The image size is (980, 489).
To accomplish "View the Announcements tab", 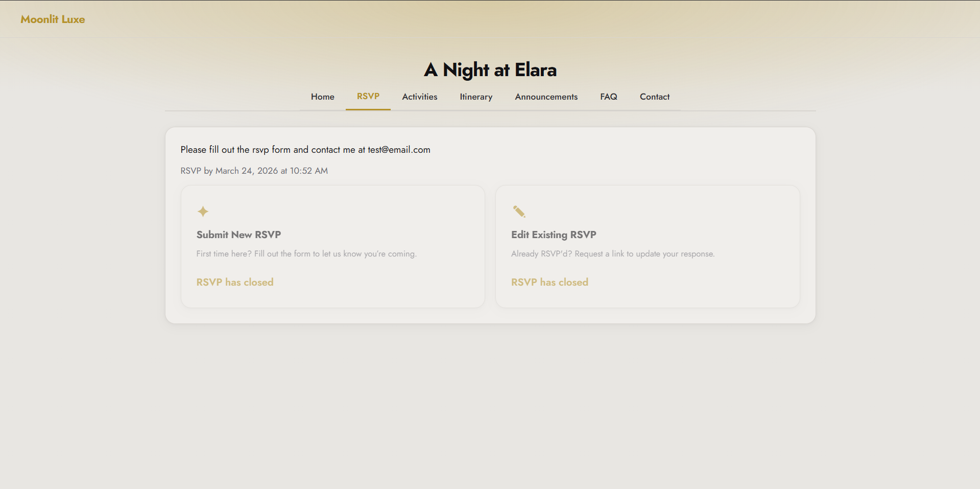I will [x=546, y=97].
